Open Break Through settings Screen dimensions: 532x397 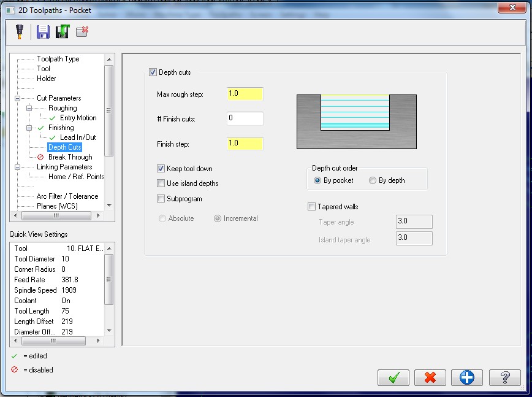[70, 157]
